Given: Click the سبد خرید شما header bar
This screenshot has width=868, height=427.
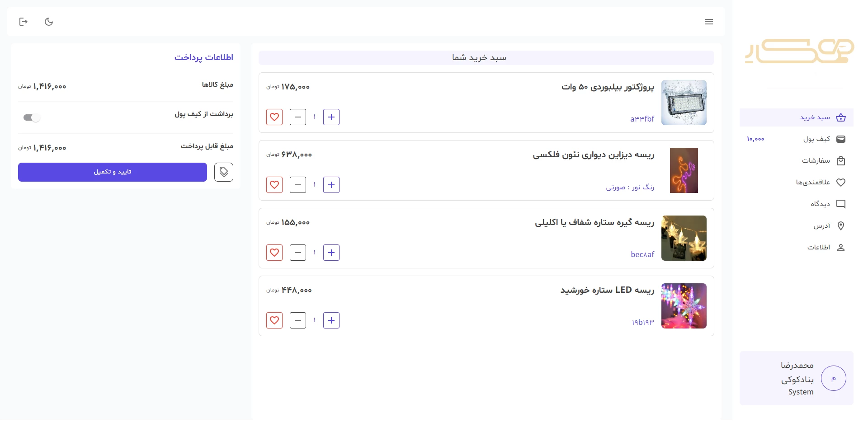Looking at the screenshot, I should point(486,58).
